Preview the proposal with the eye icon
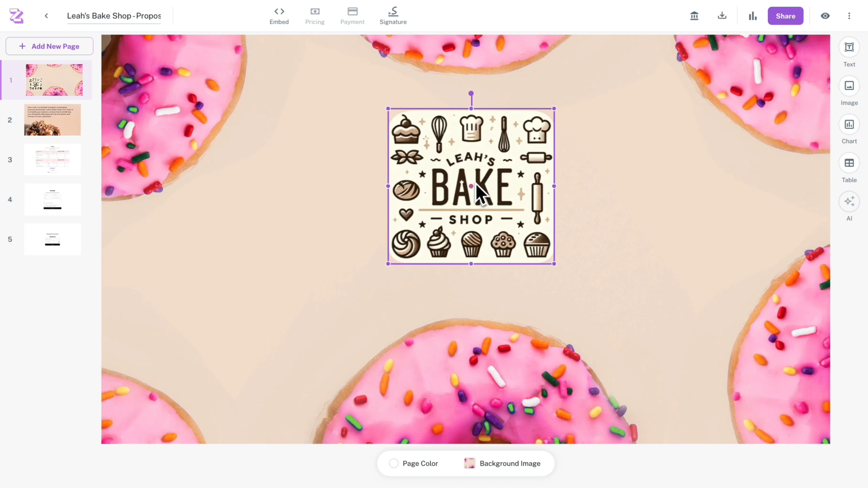Image resolution: width=868 pixels, height=488 pixels. [x=825, y=16]
